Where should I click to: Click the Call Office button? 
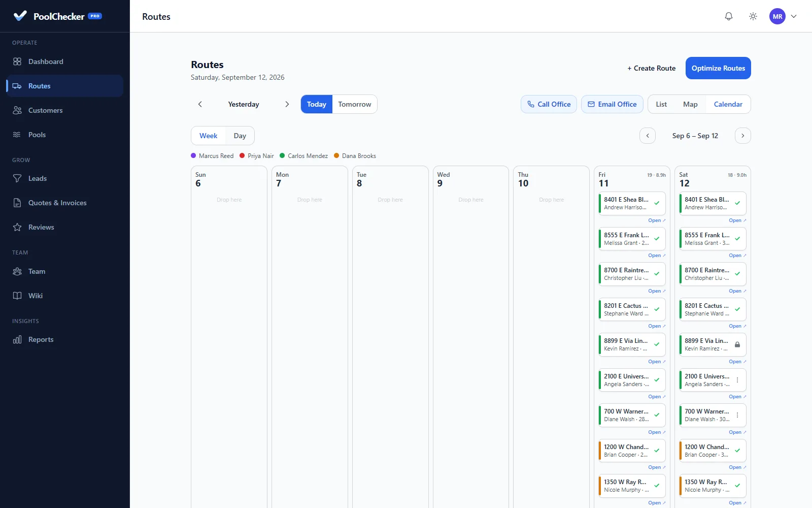click(x=549, y=104)
